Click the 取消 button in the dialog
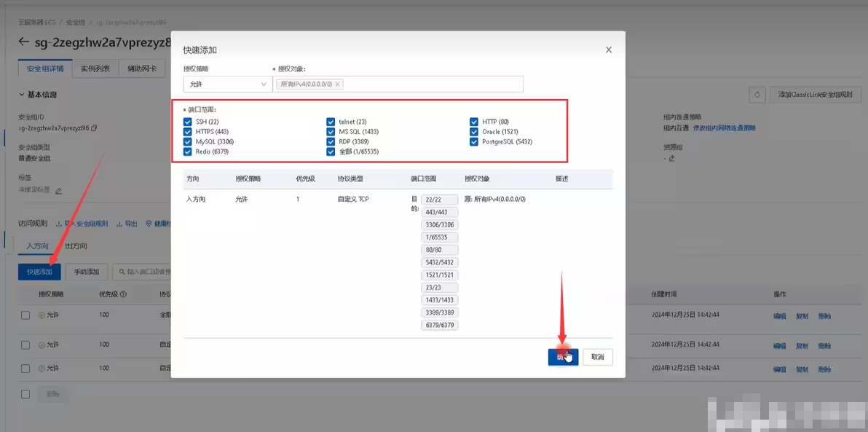This screenshot has width=868, height=432. (x=597, y=357)
